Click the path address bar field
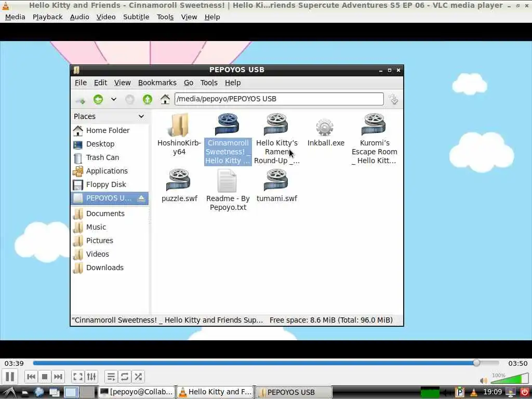Screen dimensions: 532x399 (279, 99)
